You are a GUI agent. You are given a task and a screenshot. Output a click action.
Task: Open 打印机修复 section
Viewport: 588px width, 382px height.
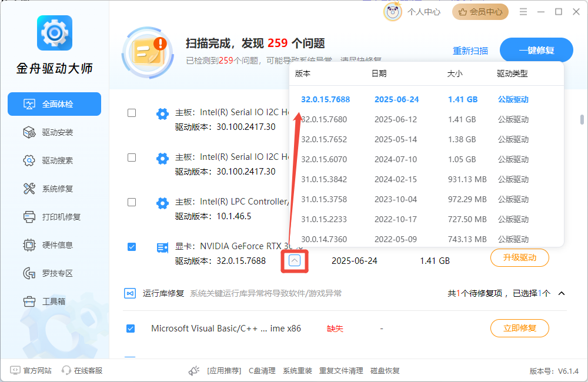pyautogui.click(x=54, y=217)
